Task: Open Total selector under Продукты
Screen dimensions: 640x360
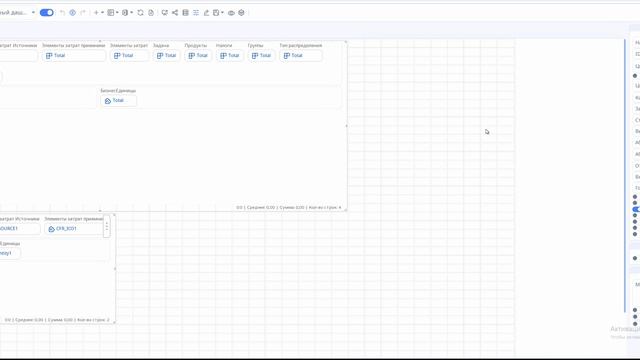Action: 198,56
